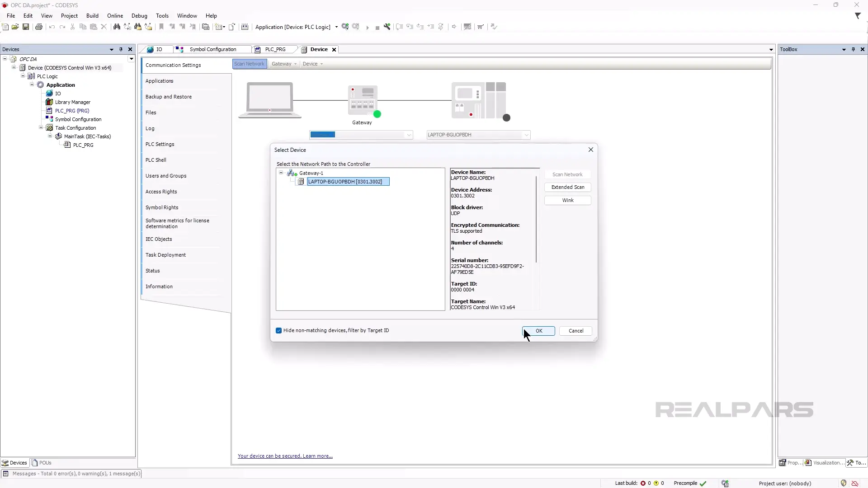This screenshot has height=488, width=868.
Task: Collapse the Device node in the Devices tree
Action: tap(14, 67)
